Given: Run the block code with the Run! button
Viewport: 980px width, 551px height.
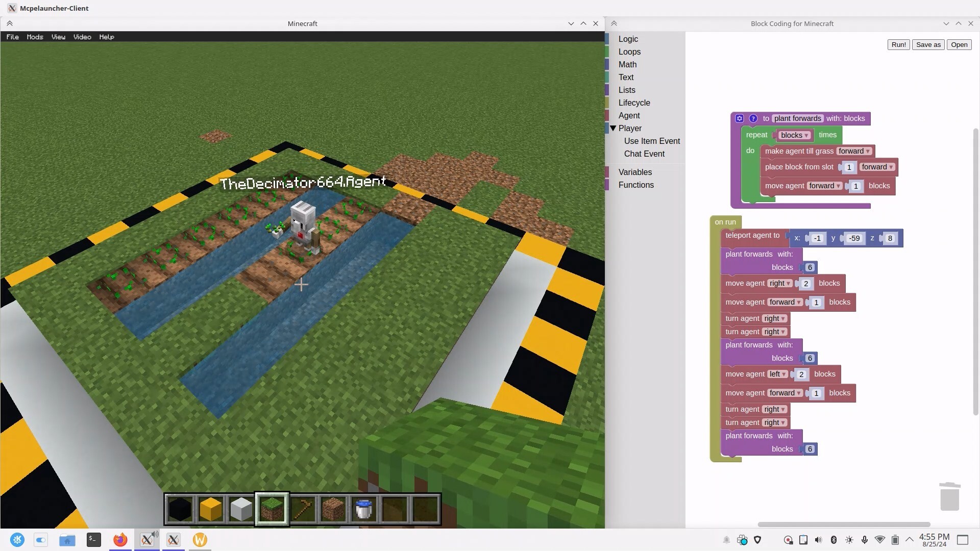Looking at the screenshot, I should click(x=898, y=44).
